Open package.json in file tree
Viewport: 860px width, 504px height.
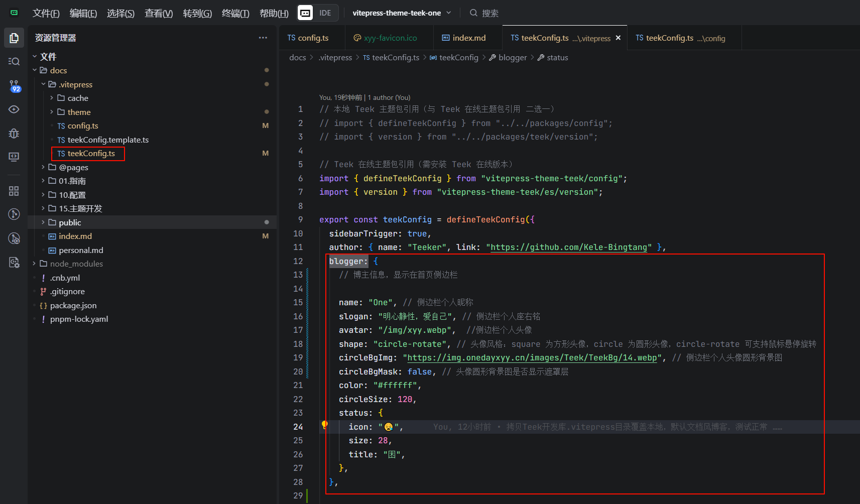73,305
